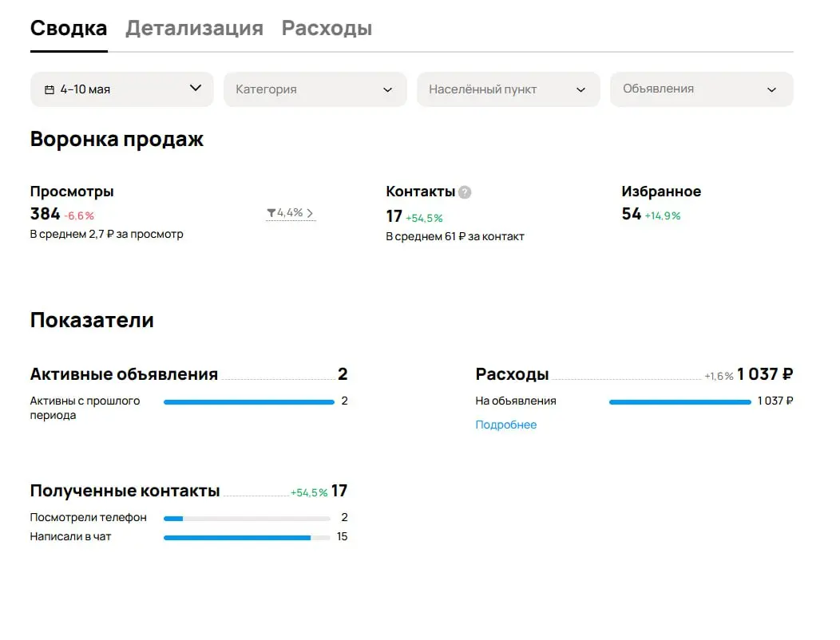
Task: Click the Избранное value 54
Action: (631, 214)
